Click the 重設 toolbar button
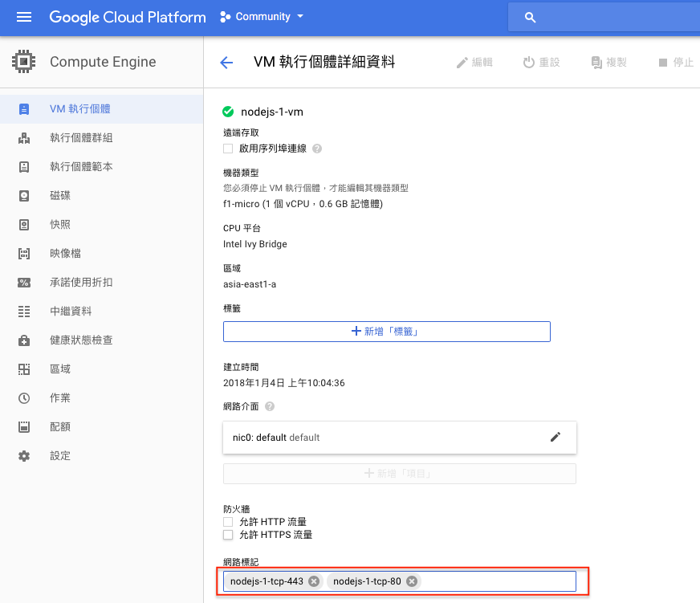The height and width of the screenshot is (603, 700). [542, 63]
